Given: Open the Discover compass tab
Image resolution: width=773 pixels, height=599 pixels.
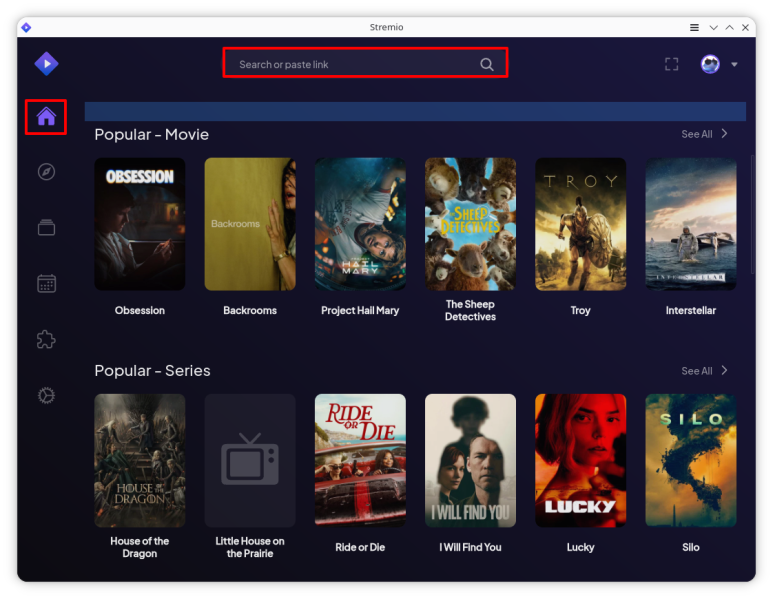Looking at the screenshot, I should tap(46, 172).
